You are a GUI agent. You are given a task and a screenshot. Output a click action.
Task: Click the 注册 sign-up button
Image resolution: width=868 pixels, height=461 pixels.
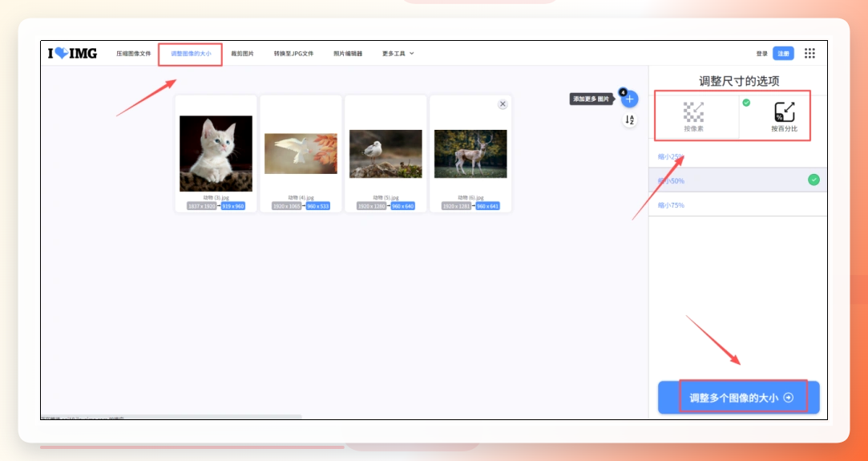pos(783,54)
